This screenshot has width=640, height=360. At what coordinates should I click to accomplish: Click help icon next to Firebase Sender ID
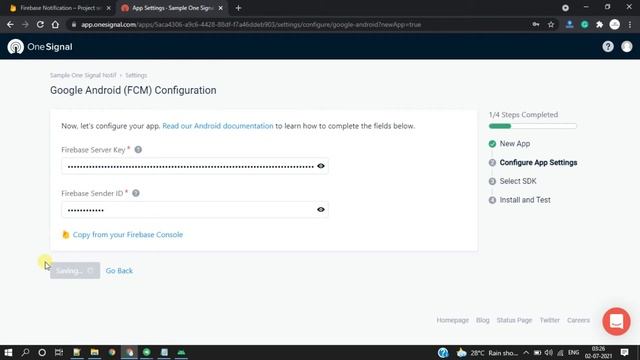136,193
